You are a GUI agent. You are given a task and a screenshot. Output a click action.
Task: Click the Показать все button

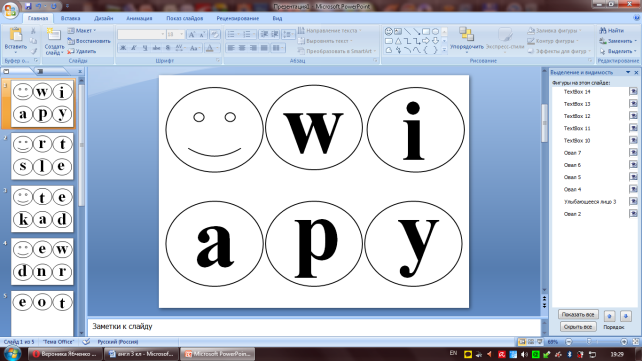tap(578, 314)
